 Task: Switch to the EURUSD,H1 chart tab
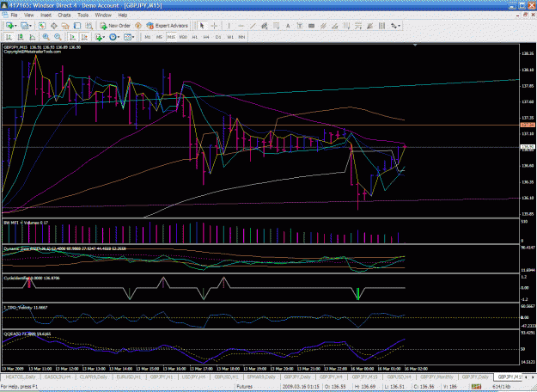point(128,377)
